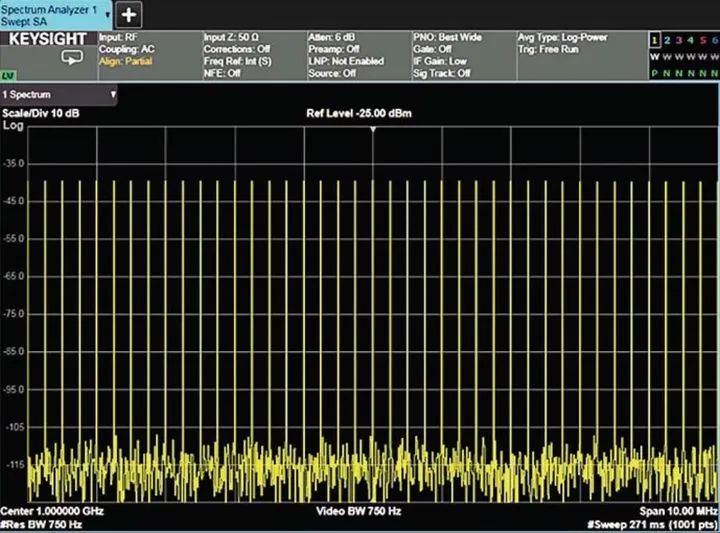Select trace 1 in the trace indicator
Screen dimensions: 720x533
pos(654,40)
